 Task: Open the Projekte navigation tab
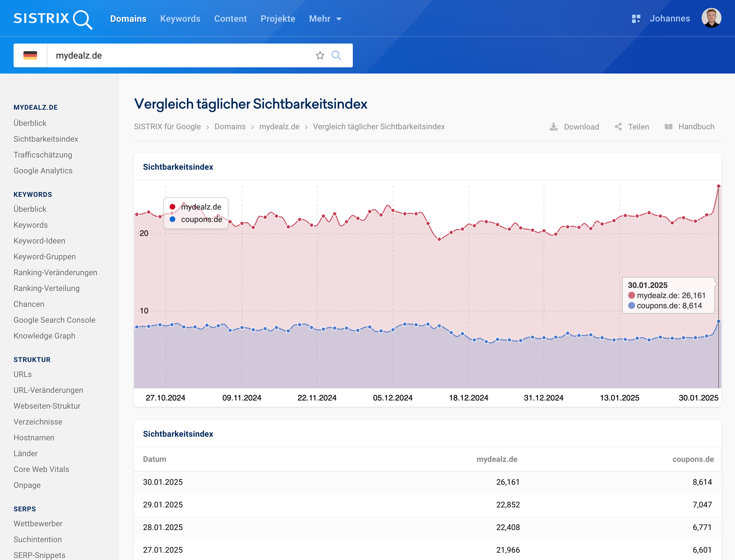tap(278, 19)
